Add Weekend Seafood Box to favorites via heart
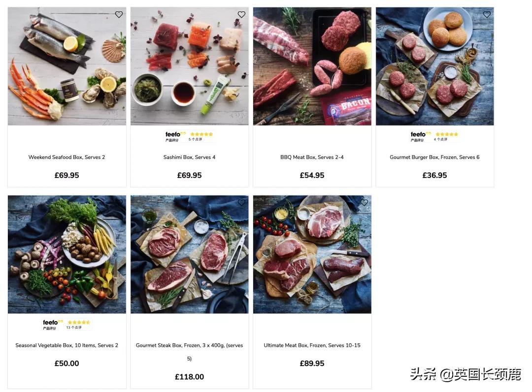Image resolution: width=532 pixels, height=392 pixels. click(x=119, y=14)
